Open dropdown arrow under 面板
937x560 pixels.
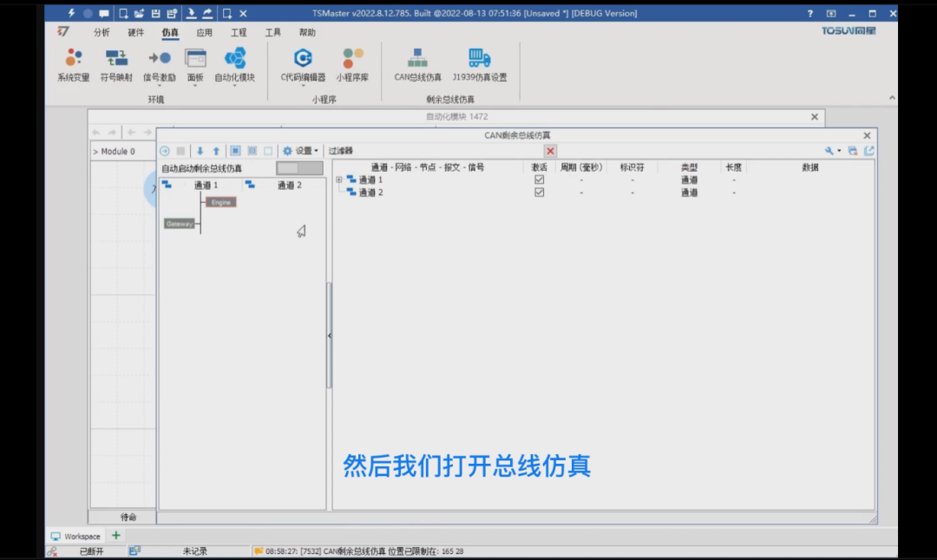(x=195, y=86)
